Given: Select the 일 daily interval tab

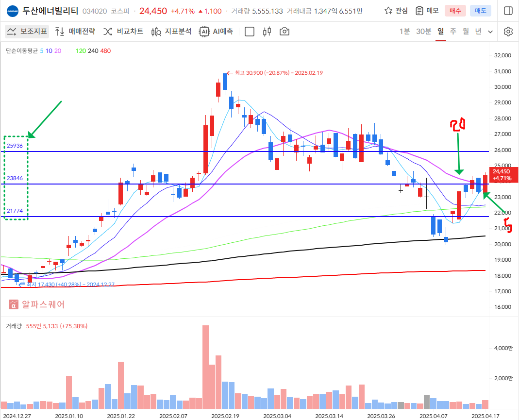Looking at the screenshot, I should click(x=440, y=32).
